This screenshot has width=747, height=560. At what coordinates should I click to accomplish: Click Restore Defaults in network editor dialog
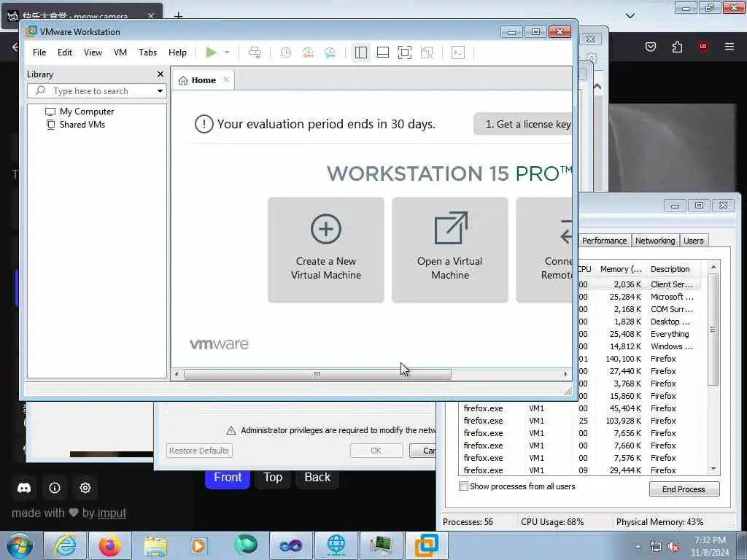tap(199, 451)
